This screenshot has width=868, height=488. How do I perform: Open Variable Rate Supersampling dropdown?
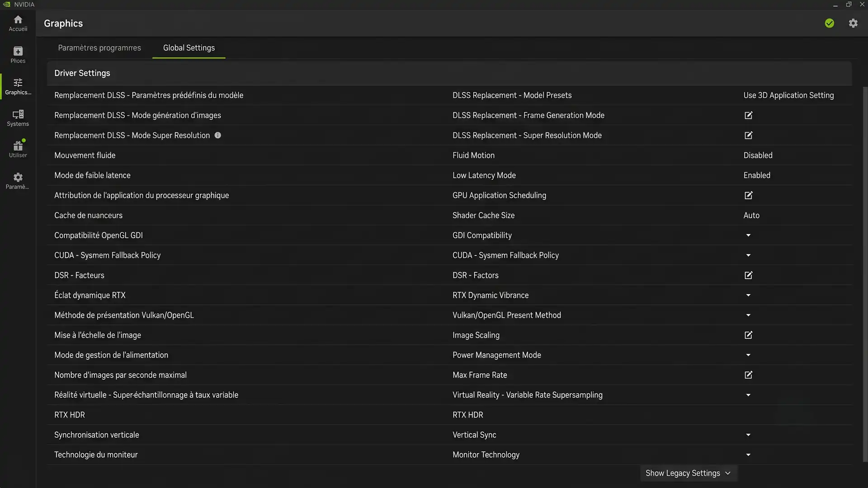(748, 395)
